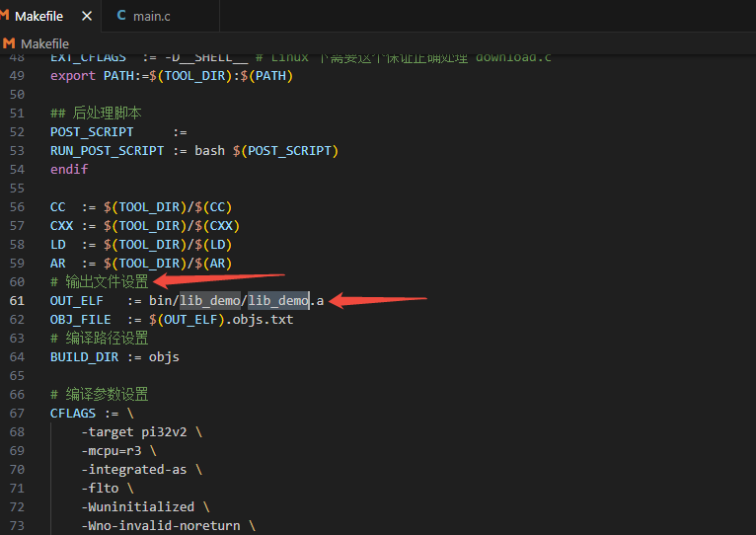Click the comment '# 输出文件设置' on line 60
756x535 pixels.
pyautogui.click(x=100, y=281)
